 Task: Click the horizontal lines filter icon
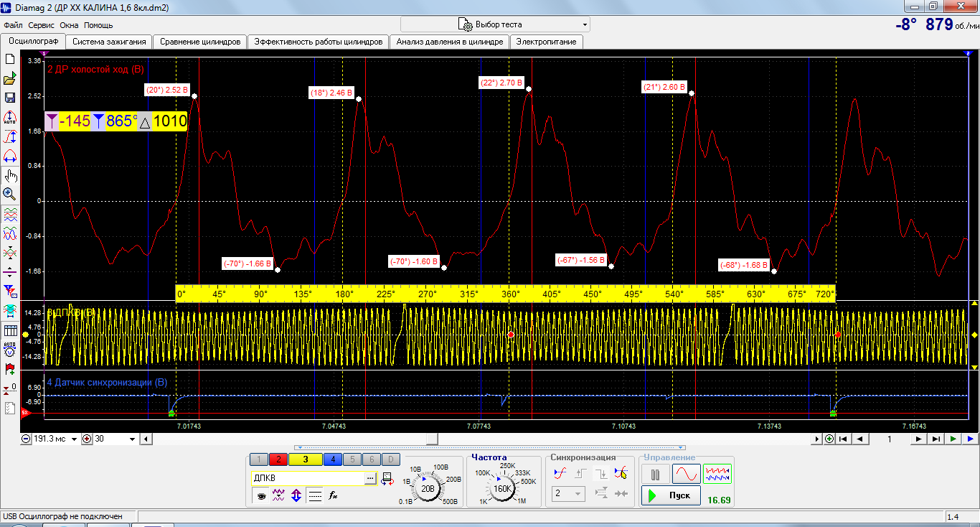(314, 495)
